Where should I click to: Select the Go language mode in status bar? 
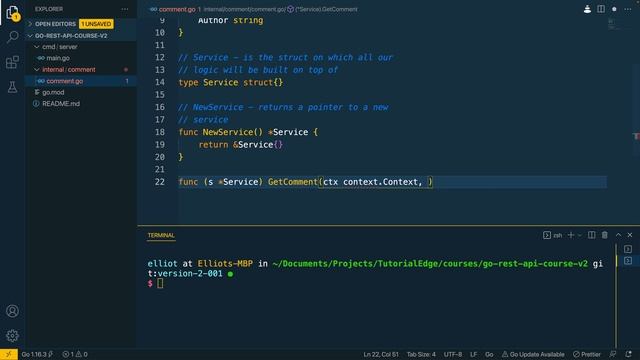pos(489,354)
